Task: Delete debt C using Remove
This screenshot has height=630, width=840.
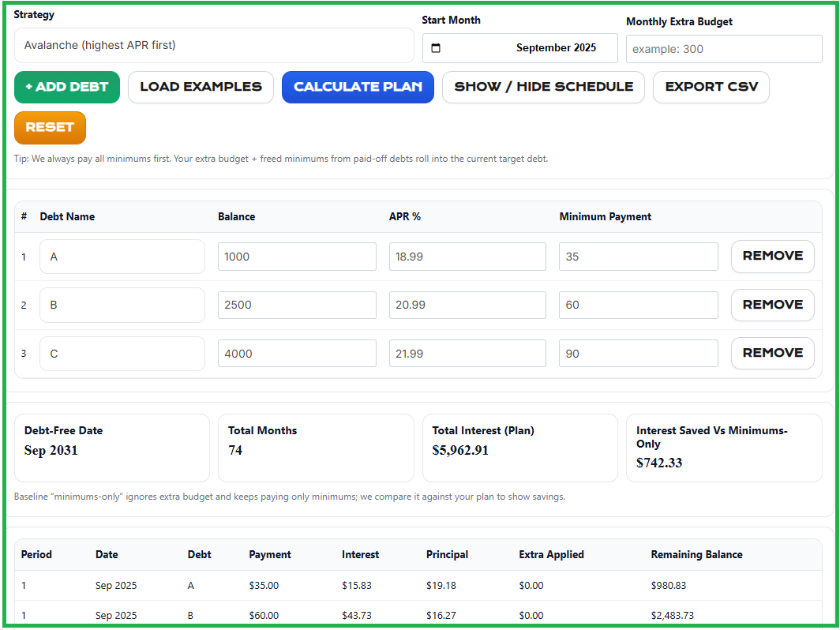Action: (x=772, y=353)
